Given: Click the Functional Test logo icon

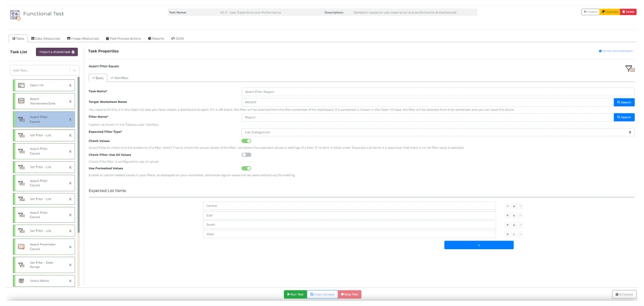Looking at the screenshot, I should coord(15,14).
